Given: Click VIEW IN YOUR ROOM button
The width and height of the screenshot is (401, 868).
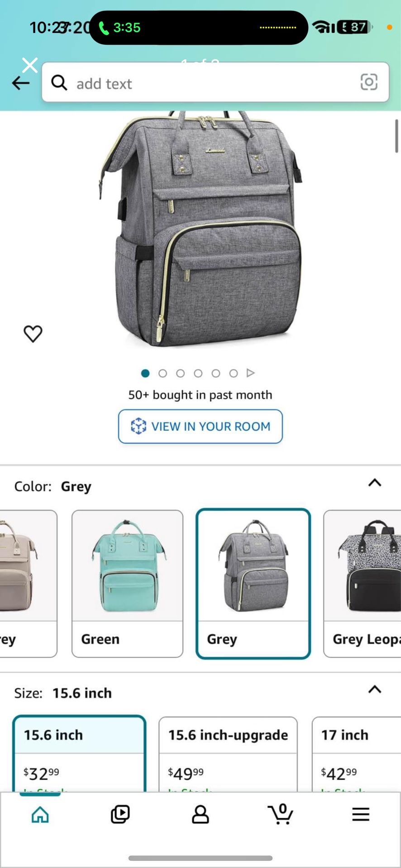Looking at the screenshot, I should pyautogui.click(x=200, y=426).
